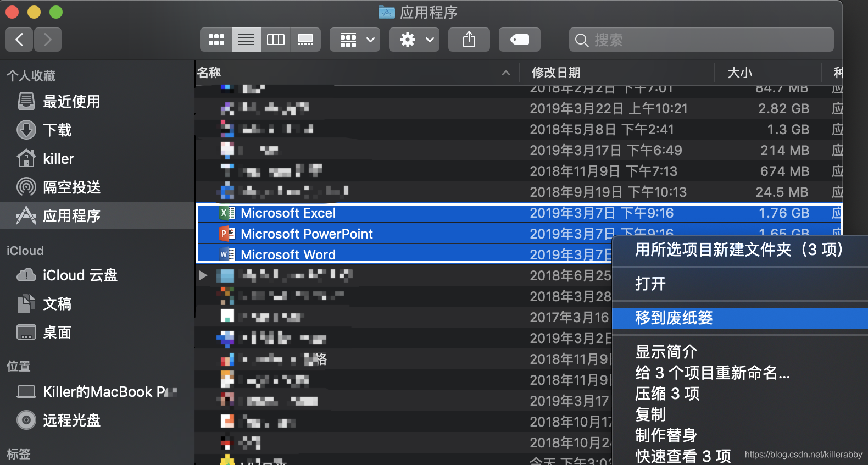This screenshot has height=465, width=868.
Task: Select the Microsoft PowerPoint row
Action: coord(519,234)
